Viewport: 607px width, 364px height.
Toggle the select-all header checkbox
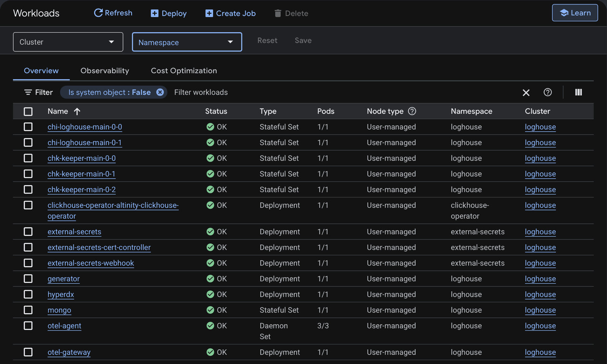(x=28, y=111)
